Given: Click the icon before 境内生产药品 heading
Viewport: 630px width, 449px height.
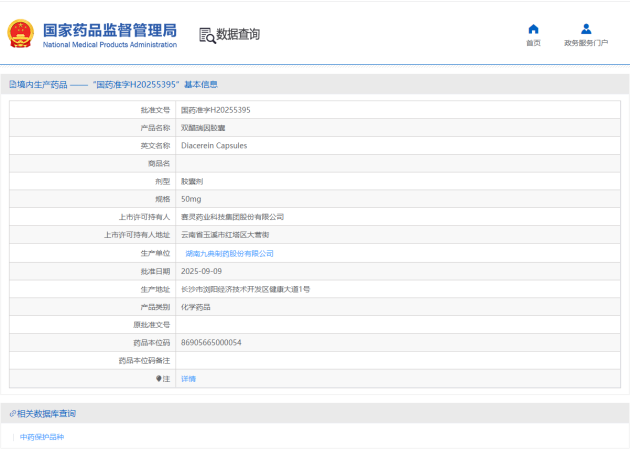Looking at the screenshot, I should tap(12, 85).
